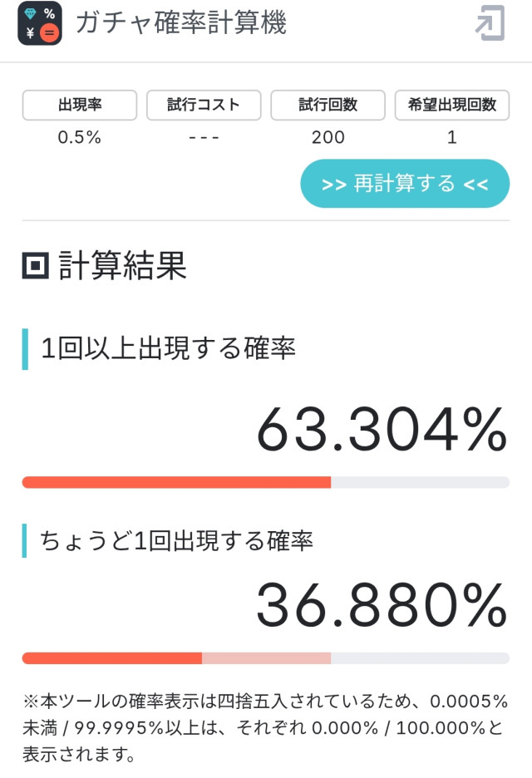Click the 200 trial count value
The height and width of the screenshot is (778, 532).
click(x=328, y=137)
